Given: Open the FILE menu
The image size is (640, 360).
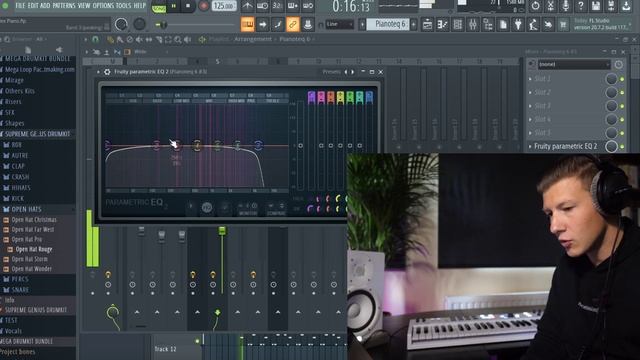Looking at the screenshot, I should pos(20,6).
